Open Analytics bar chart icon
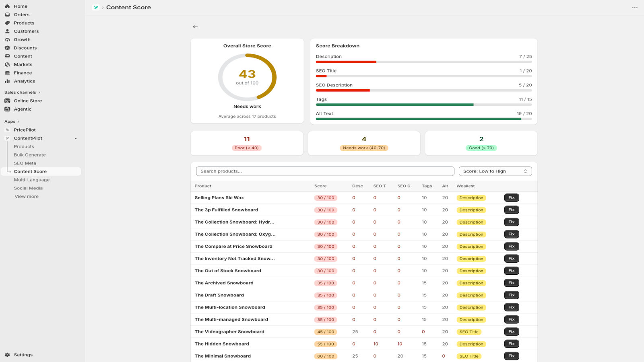The image size is (644, 362). [7, 81]
